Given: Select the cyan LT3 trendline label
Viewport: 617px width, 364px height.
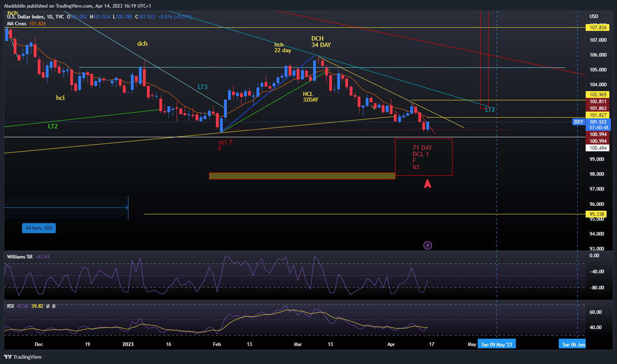Looking at the screenshot, I should pyautogui.click(x=203, y=87).
